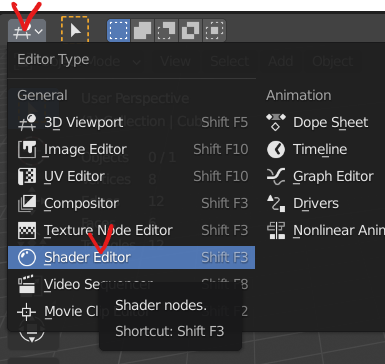Screen dimensions: 385x364
Task: Click the Texture Node Editor icon
Action: pos(27,230)
